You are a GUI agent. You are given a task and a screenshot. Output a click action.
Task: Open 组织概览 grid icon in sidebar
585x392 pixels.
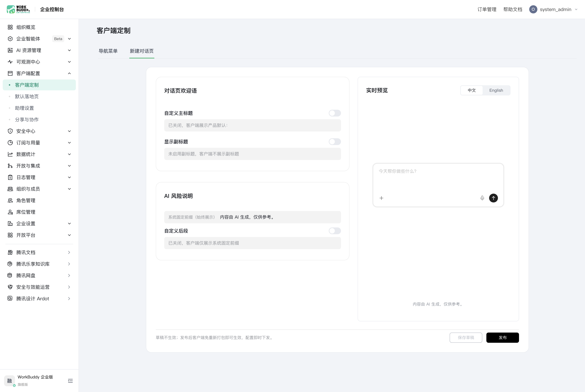[x=10, y=27]
